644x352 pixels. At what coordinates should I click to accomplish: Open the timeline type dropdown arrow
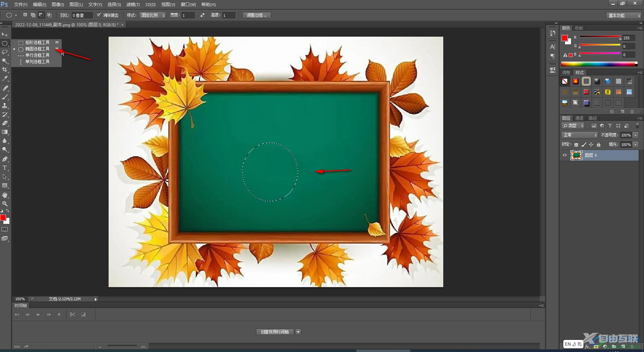298,332
